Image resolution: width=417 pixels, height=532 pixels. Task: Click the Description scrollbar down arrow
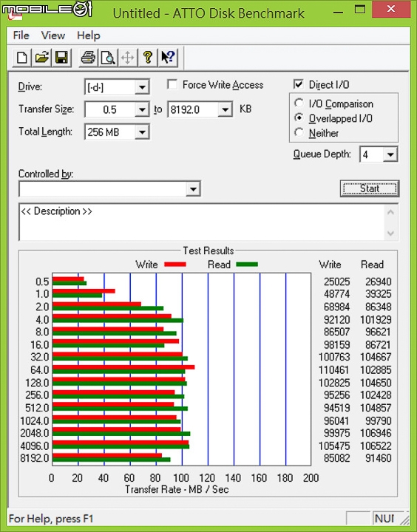tap(390, 233)
